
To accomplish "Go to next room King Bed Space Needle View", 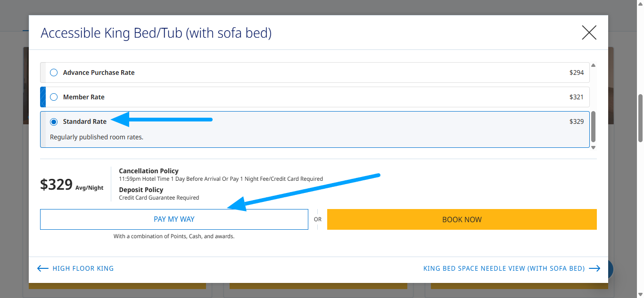I will (x=512, y=268).
